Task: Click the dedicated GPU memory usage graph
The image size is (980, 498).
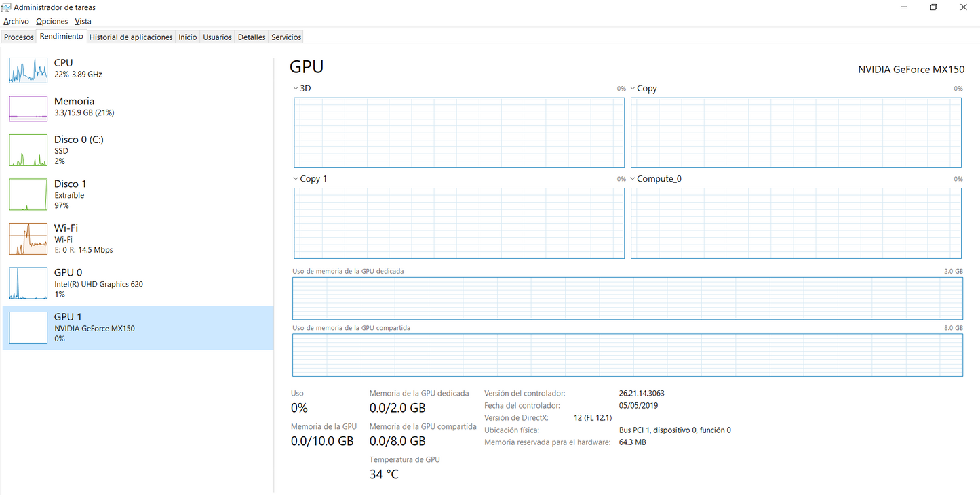Action: point(627,298)
